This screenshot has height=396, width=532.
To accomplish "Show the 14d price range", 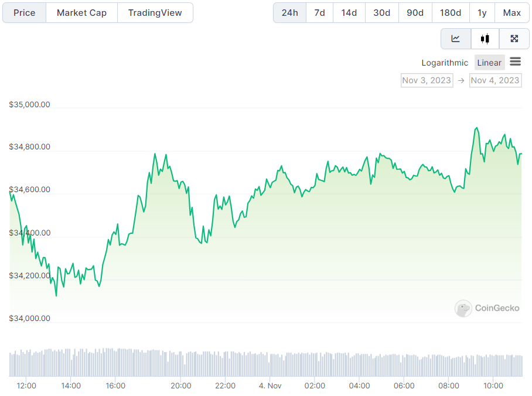I will [349, 13].
